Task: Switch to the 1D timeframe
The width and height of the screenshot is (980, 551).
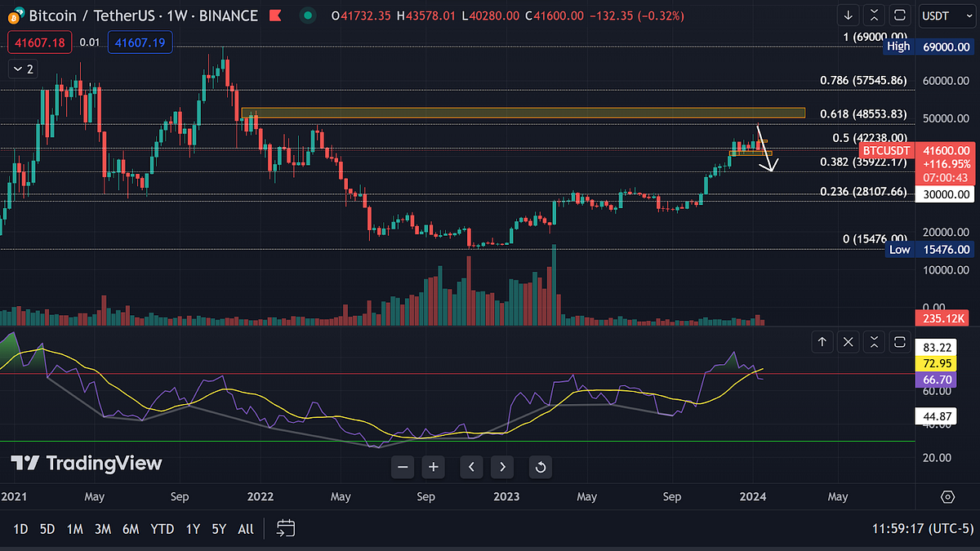Action: (x=19, y=529)
